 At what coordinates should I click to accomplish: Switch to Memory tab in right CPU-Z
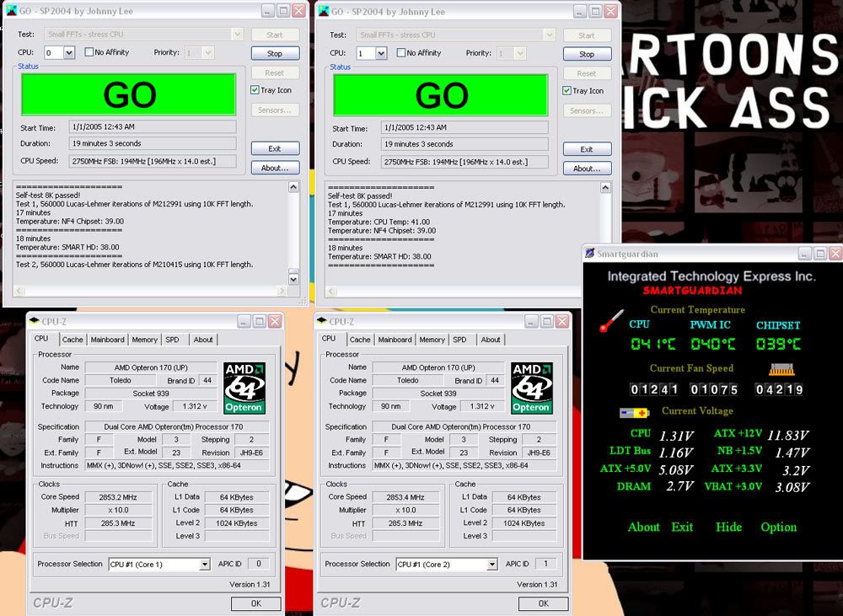pyautogui.click(x=432, y=340)
